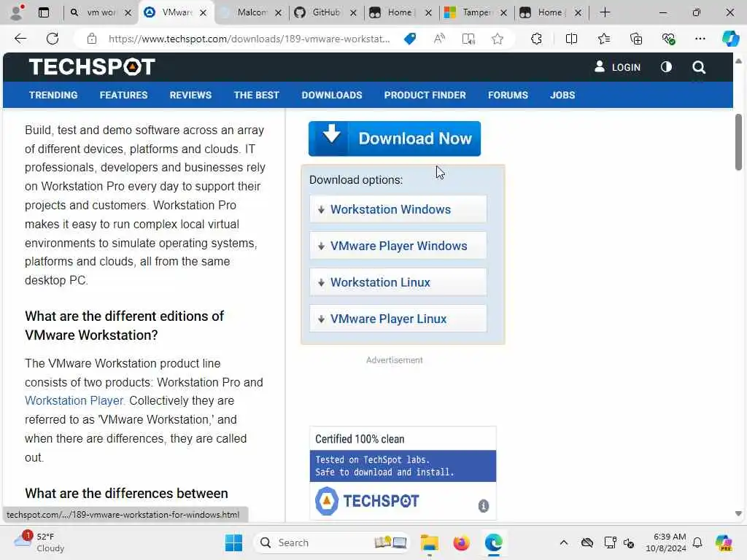Click the scroll-up arrow of the page scrollbar

(738, 61)
